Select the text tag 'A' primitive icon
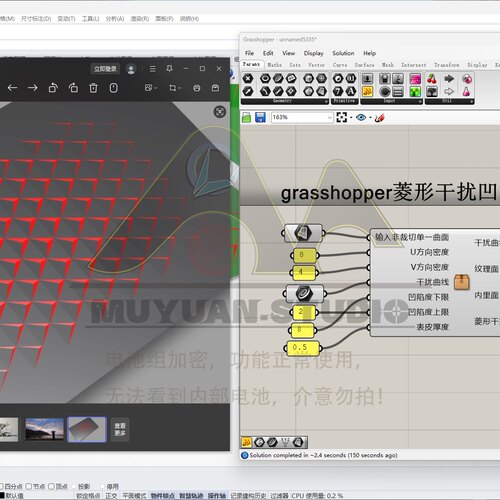Screen dimensions: 500x500 point(351,91)
